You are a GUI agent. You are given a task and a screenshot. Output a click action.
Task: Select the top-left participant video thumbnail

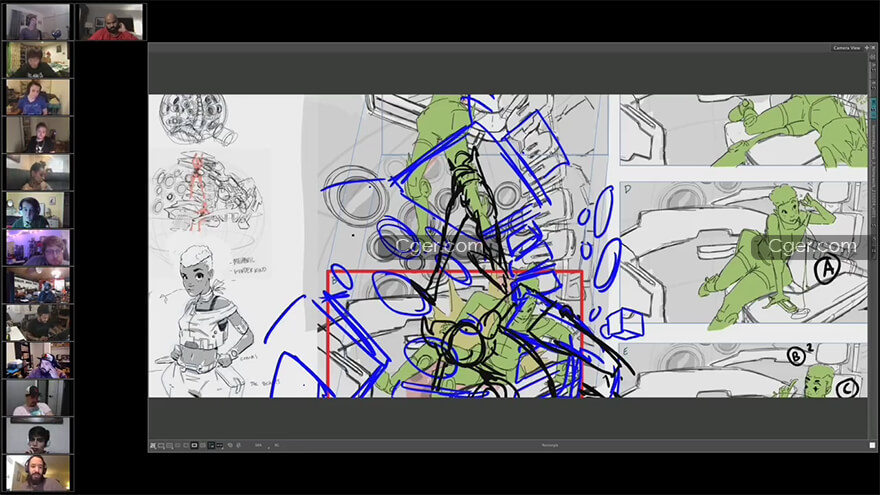click(38, 22)
